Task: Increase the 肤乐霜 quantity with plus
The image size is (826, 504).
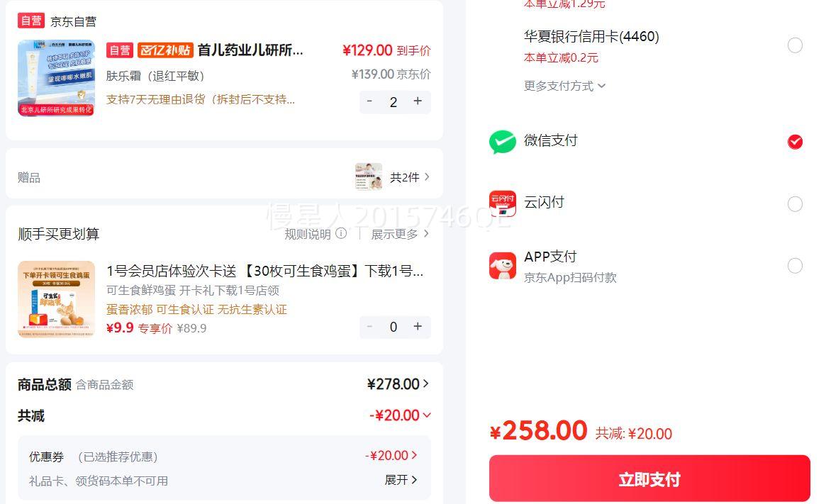Action: [418, 101]
